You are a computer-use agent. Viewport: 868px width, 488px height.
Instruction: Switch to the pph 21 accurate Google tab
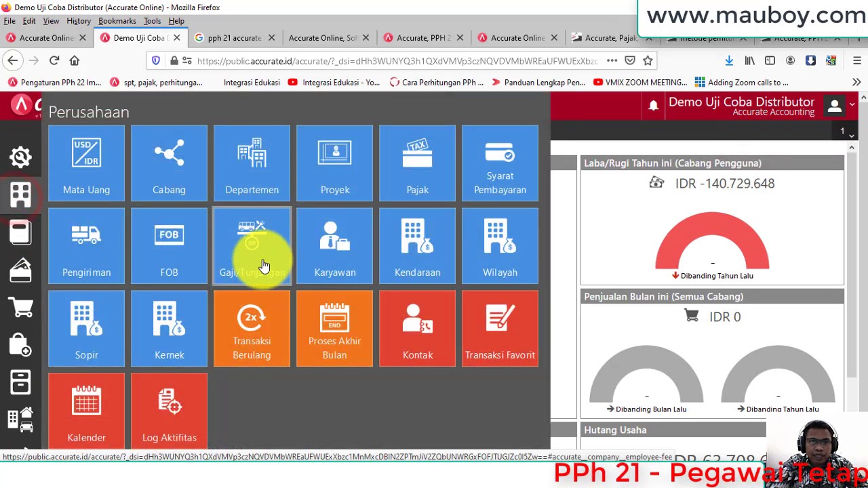(235, 38)
